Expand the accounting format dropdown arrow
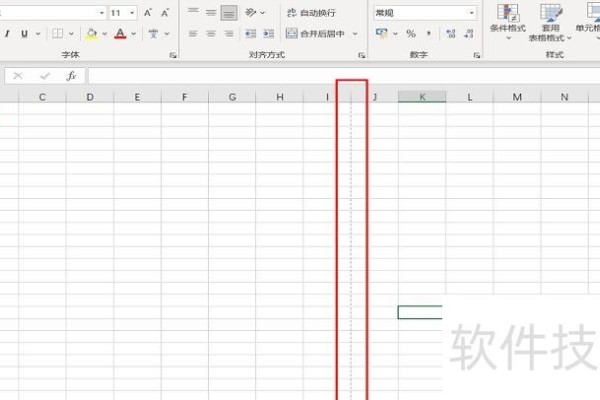Image resolution: width=600 pixels, height=400 pixels. point(395,34)
